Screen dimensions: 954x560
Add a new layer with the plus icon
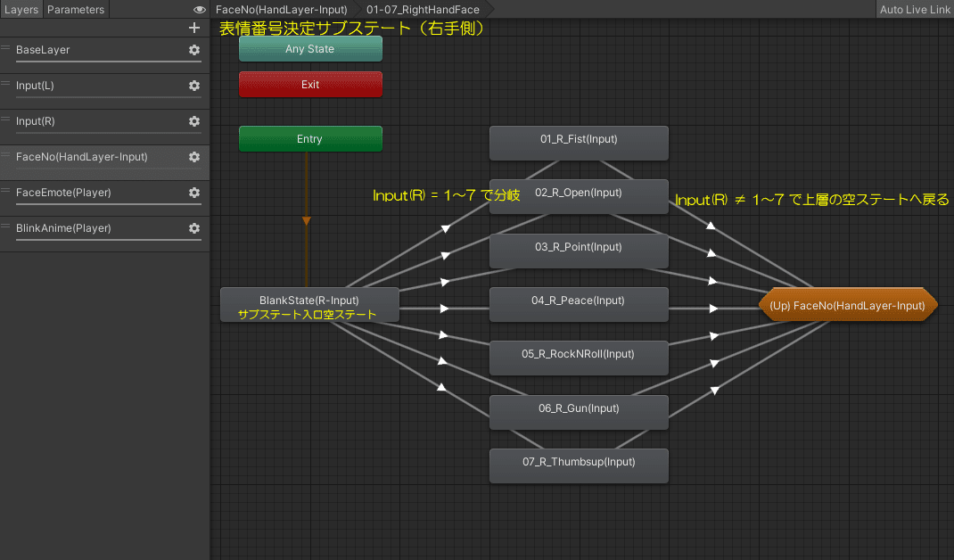point(194,28)
